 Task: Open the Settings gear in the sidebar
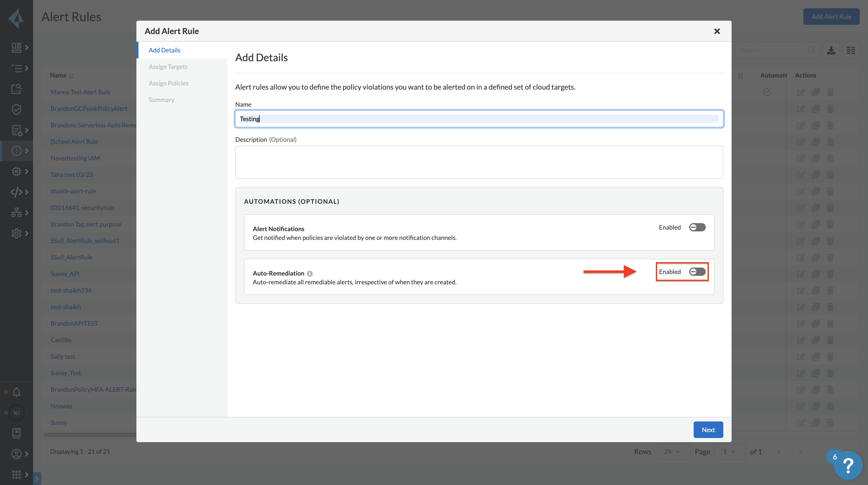point(16,233)
